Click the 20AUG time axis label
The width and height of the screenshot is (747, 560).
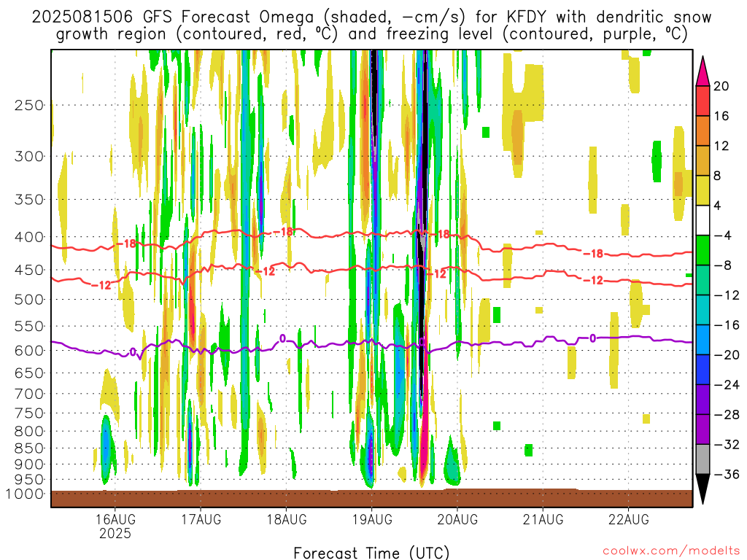point(457,519)
